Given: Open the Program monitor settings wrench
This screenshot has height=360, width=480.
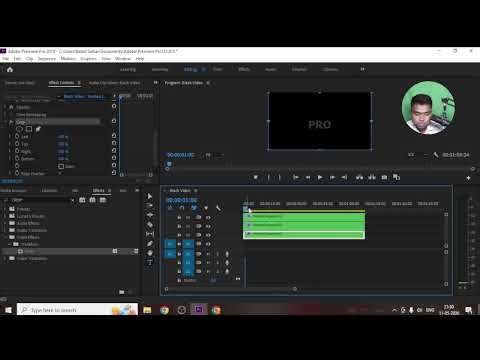Looking at the screenshot, I should point(436,155).
